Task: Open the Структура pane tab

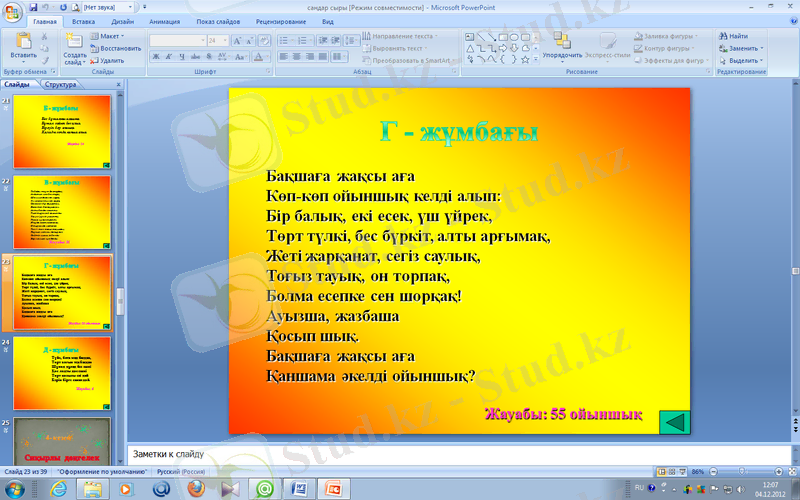Action: coord(60,85)
